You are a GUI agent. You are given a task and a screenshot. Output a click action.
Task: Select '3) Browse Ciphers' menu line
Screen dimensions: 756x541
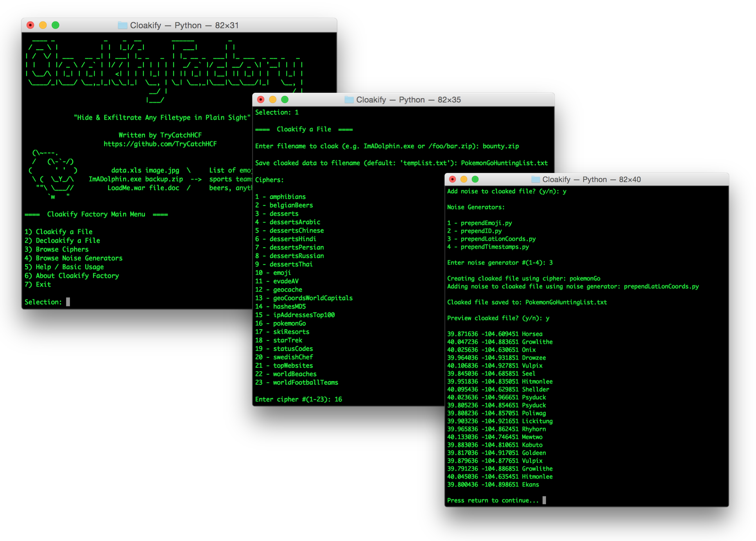point(57,249)
